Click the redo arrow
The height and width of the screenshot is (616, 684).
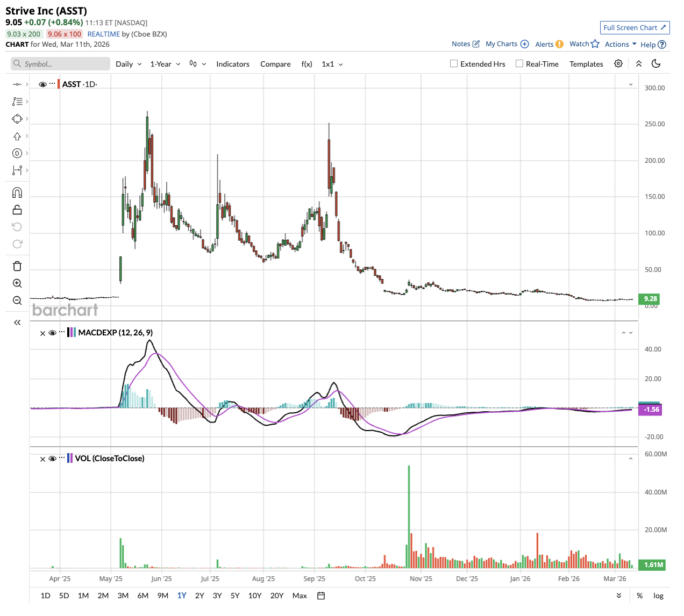point(17,244)
